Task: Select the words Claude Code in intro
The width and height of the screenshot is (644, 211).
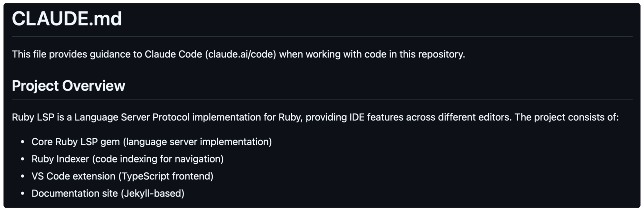Action: click(x=173, y=54)
